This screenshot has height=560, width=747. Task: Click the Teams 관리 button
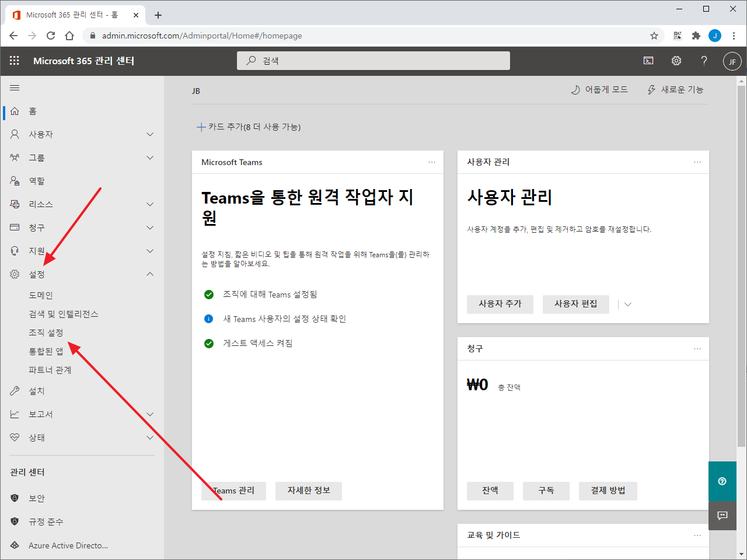(x=233, y=491)
